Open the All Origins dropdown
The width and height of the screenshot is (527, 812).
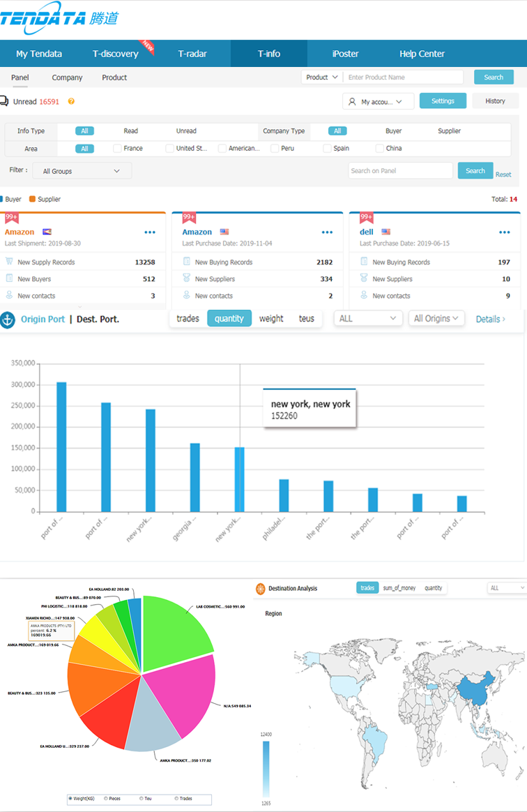tap(436, 319)
